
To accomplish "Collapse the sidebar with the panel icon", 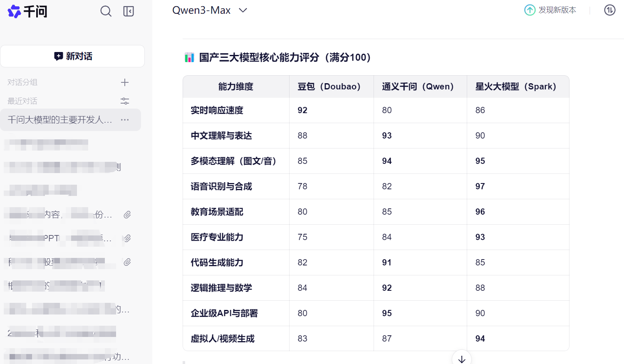I will pos(129,11).
